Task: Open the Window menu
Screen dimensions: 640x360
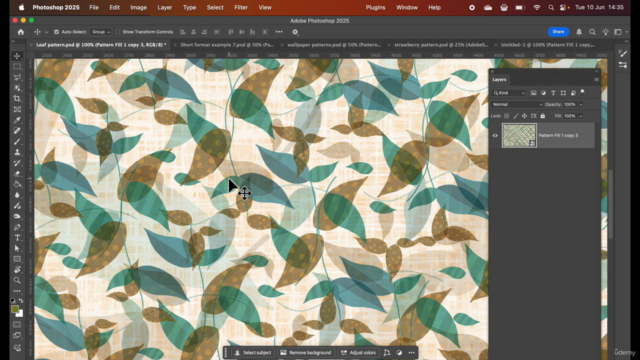Action: (x=407, y=7)
